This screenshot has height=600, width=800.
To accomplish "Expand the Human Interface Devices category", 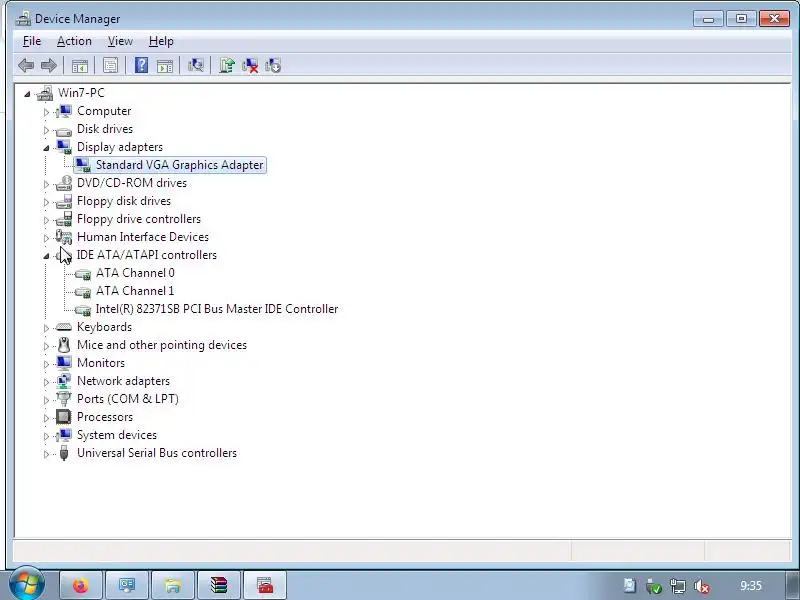I will [46, 238].
